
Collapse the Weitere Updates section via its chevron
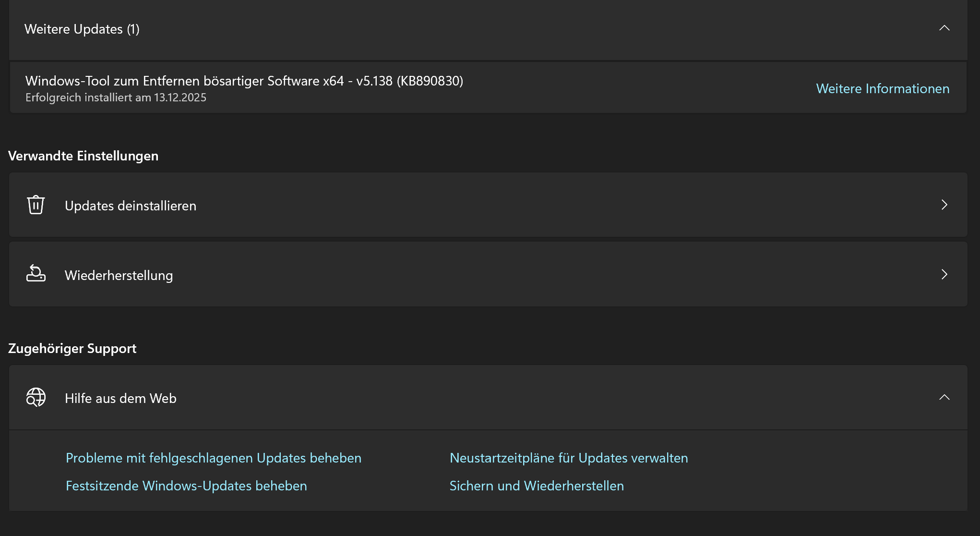pyautogui.click(x=944, y=28)
